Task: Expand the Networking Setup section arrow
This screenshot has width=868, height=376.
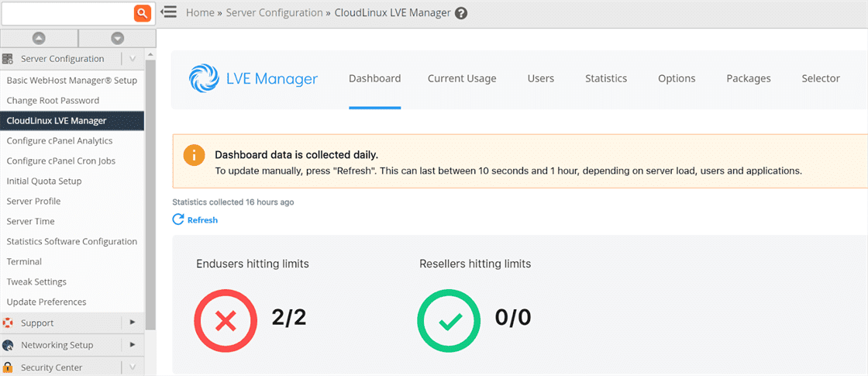Action: tap(133, 345)
